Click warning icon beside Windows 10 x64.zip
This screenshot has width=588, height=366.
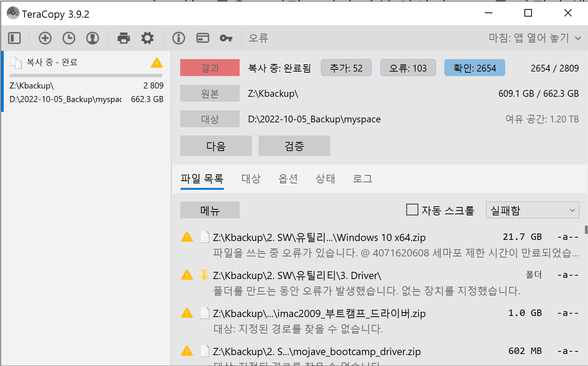(187, 237)
